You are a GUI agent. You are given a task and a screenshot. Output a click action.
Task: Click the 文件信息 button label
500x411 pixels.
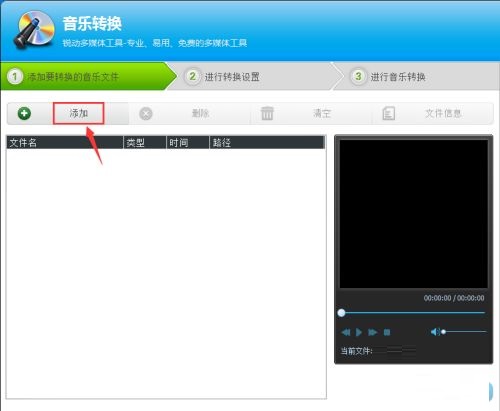[443, 113]
